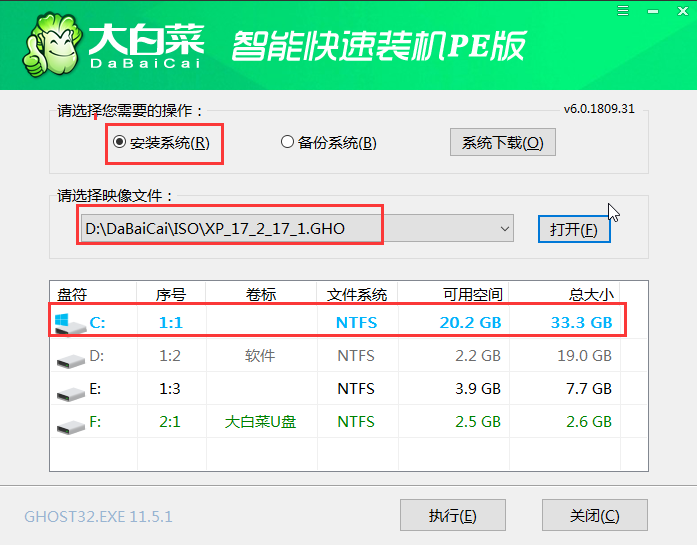
Task: Click the XP_17_2_17_1.GHO path combo box
Action: click(290, 229)
